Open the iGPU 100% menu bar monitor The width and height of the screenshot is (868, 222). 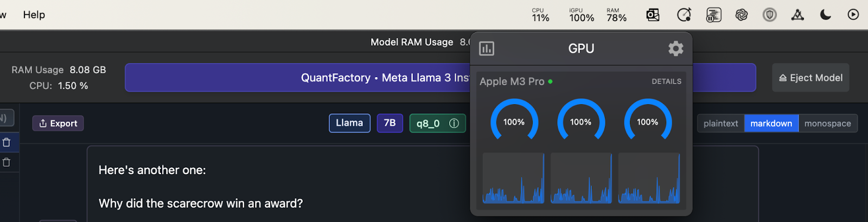[582, 15]
